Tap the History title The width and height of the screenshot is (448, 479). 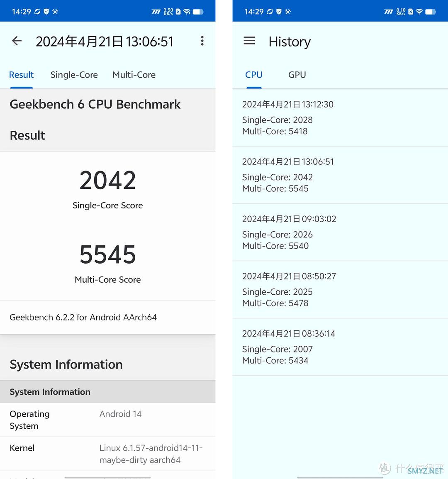(x=290, y=42)
